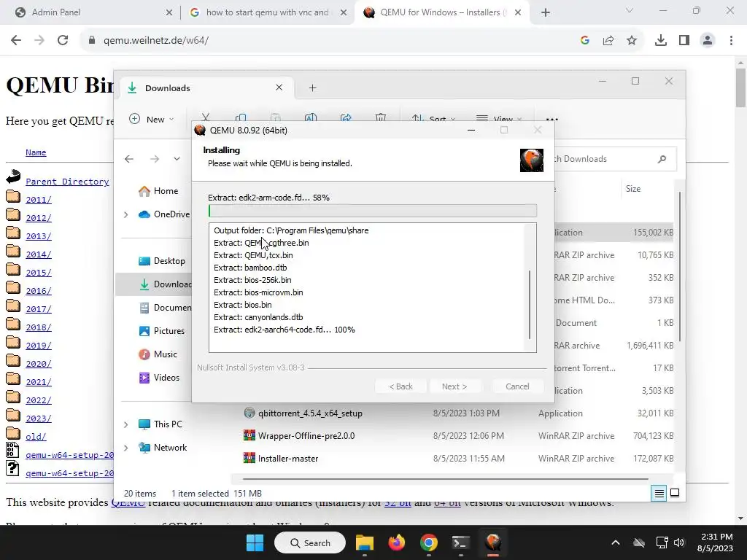Click Rename icon in Explorer toolbar
The width and height of the screenshot is (747, 560).
tap(311, 117)
